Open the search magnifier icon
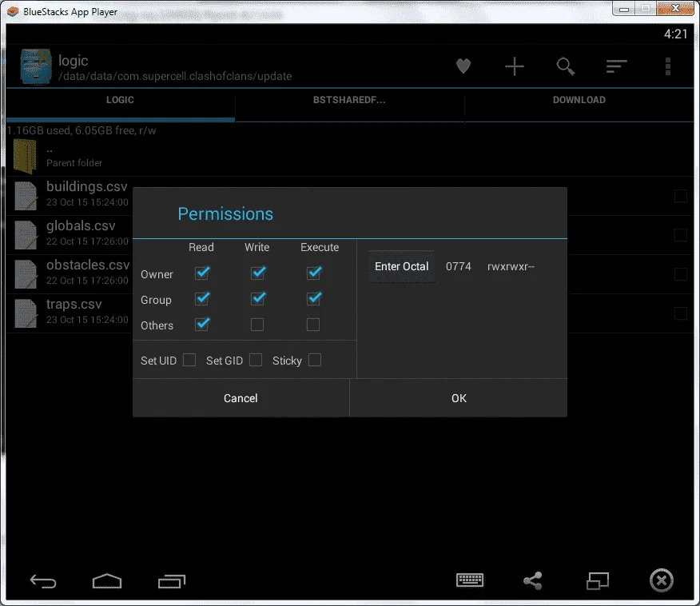This screenshot has width=700, height=606. [565, 66]
